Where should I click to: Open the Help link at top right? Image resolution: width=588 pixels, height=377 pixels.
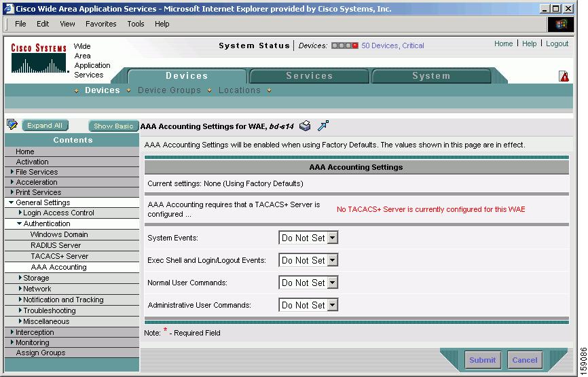coord(529,43)
